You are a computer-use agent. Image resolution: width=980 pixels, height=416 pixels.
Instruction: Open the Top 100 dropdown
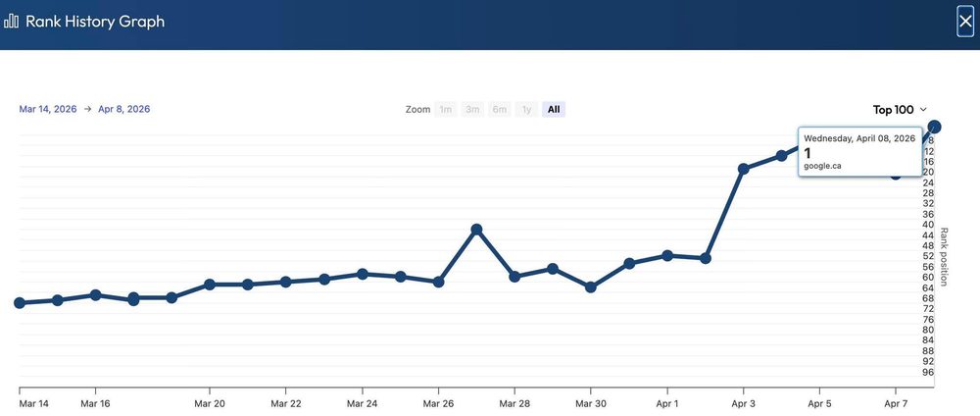click(900, 110)
